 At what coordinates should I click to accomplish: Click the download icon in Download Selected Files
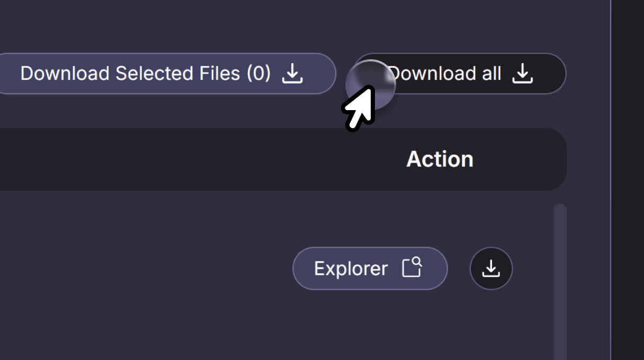292,74
